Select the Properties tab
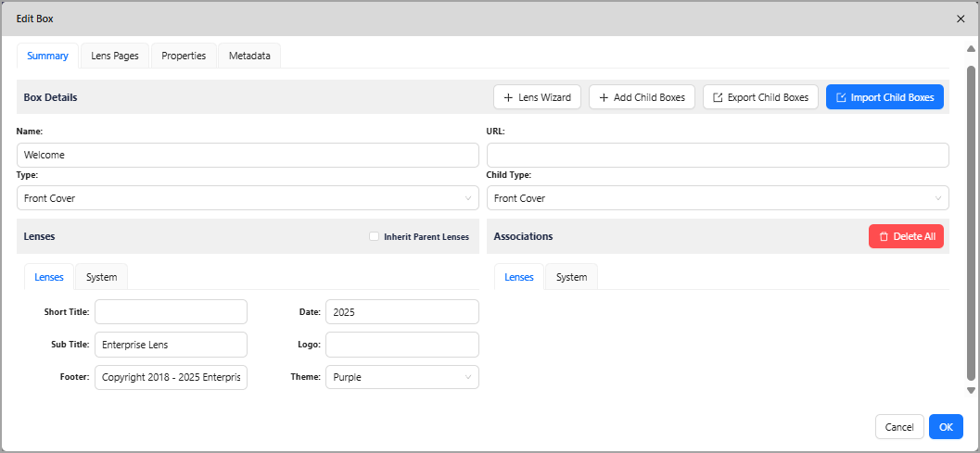Viewport: 980px width, 453px height. coord(184,56)
